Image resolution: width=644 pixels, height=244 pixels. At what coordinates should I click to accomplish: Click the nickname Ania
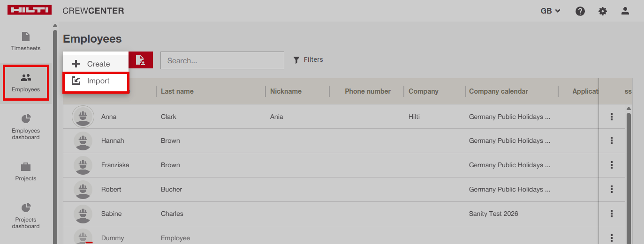[277, 117]
